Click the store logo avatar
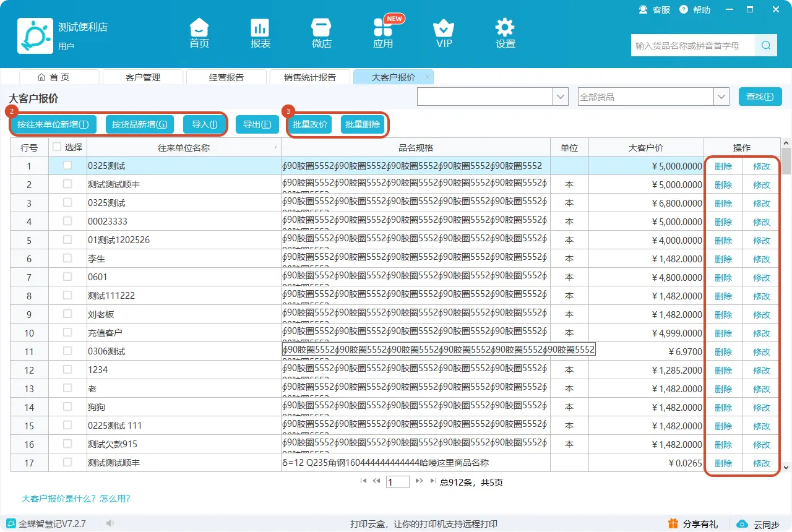 35,36
